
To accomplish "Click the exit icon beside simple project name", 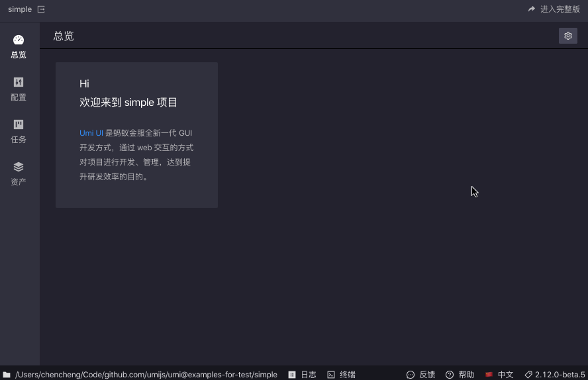I will 41,9.
